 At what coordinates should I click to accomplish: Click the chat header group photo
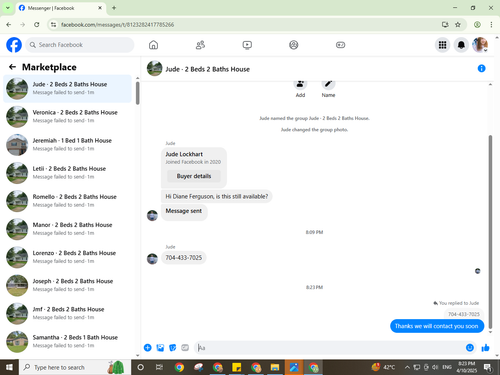[154, 68]
